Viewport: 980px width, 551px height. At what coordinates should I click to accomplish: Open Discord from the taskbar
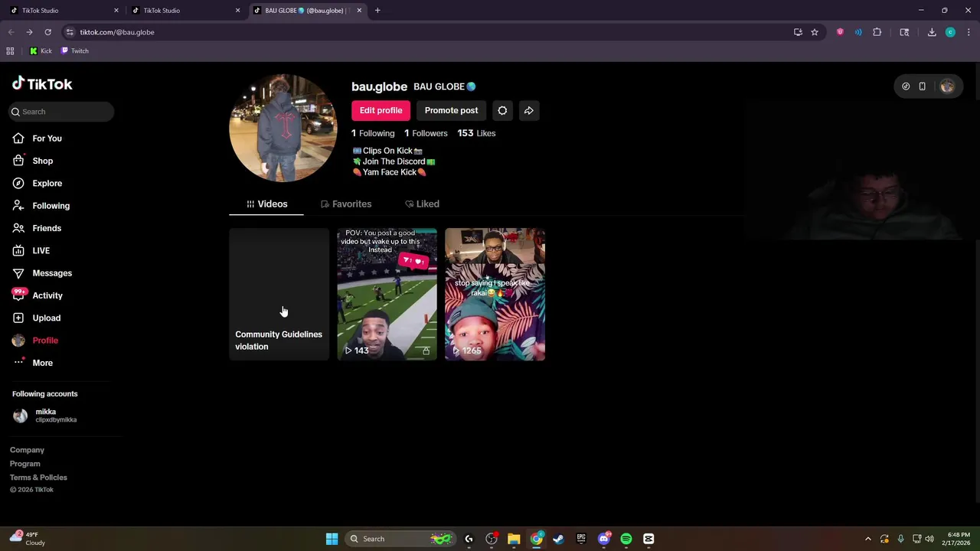(604, 539)
